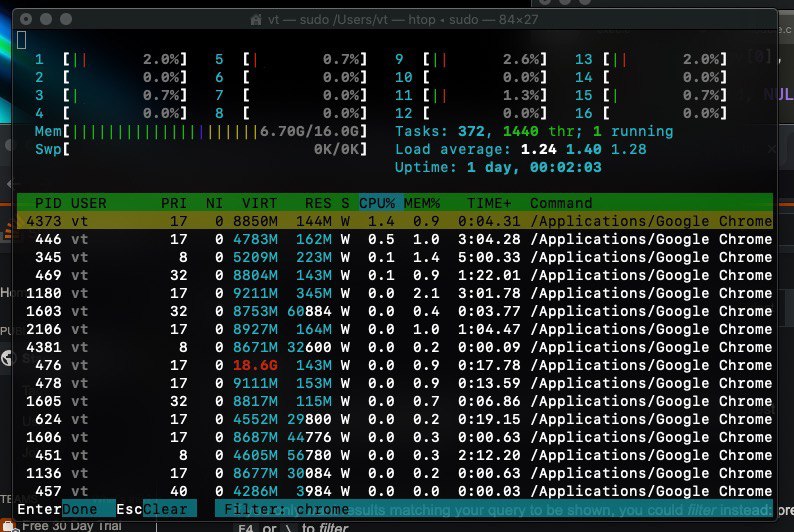Sort by the MEM% column header
The width and height of the screenshot is (794, 532).
click(422, 203)
